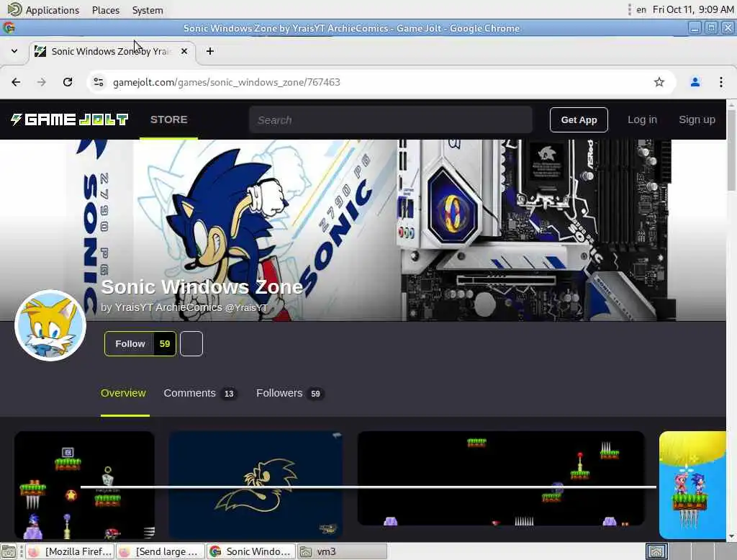Click the show desktop icon

tap(9, 551)
